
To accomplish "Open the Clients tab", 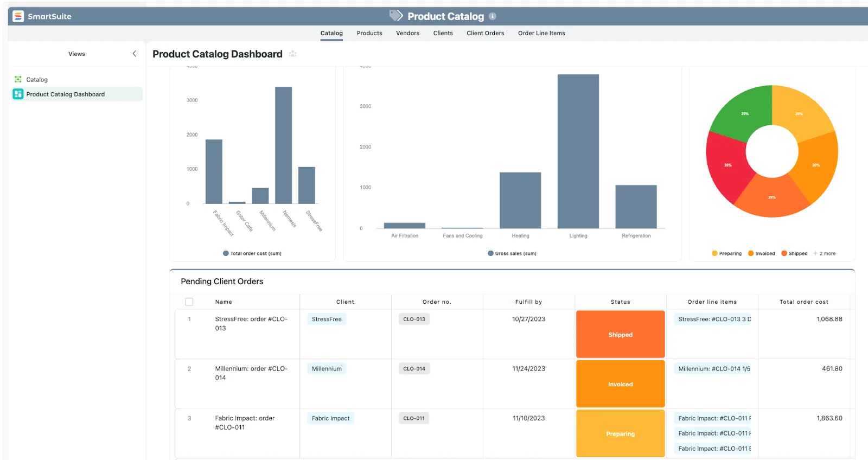I will pos(443,33).
